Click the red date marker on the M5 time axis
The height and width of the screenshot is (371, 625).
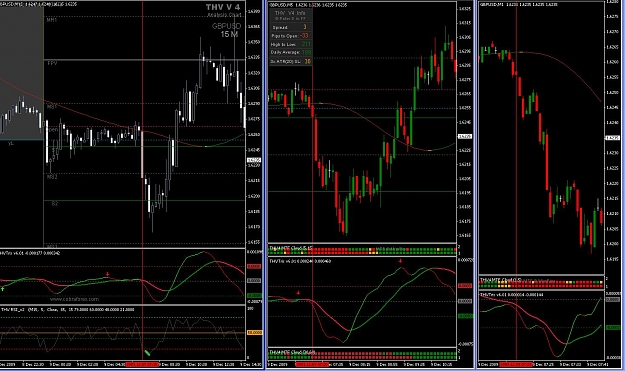click(312, 364)
